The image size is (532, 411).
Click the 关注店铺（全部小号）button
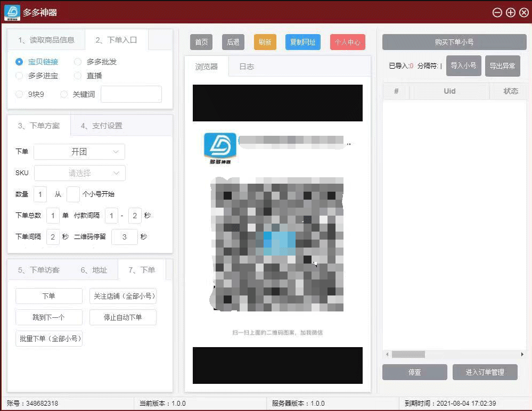(x=123, y=296)
